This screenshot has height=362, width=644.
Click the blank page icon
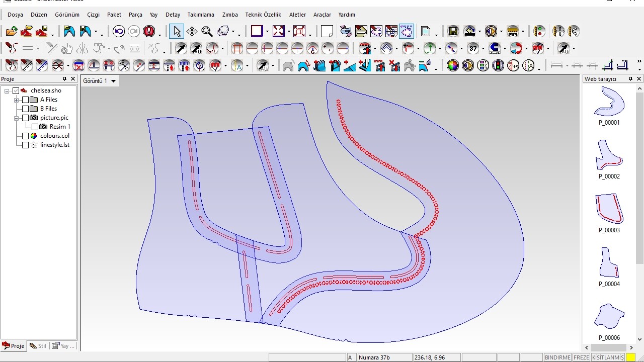327,31
